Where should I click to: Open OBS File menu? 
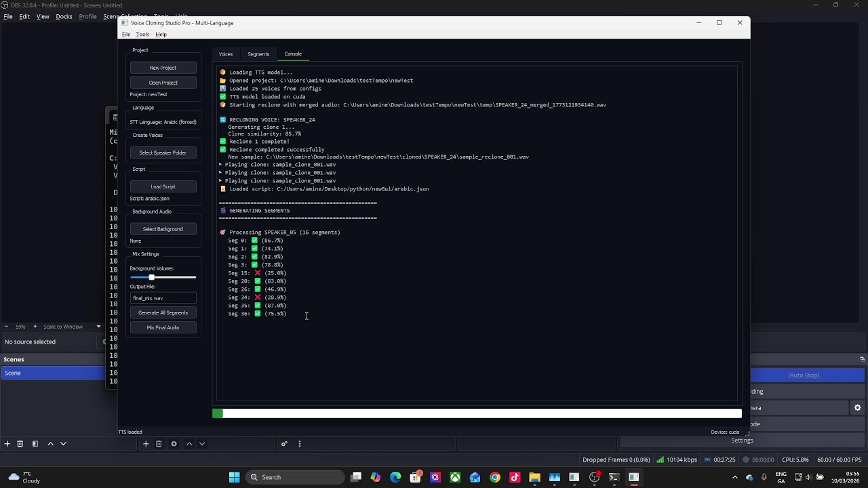click(8, 16)
